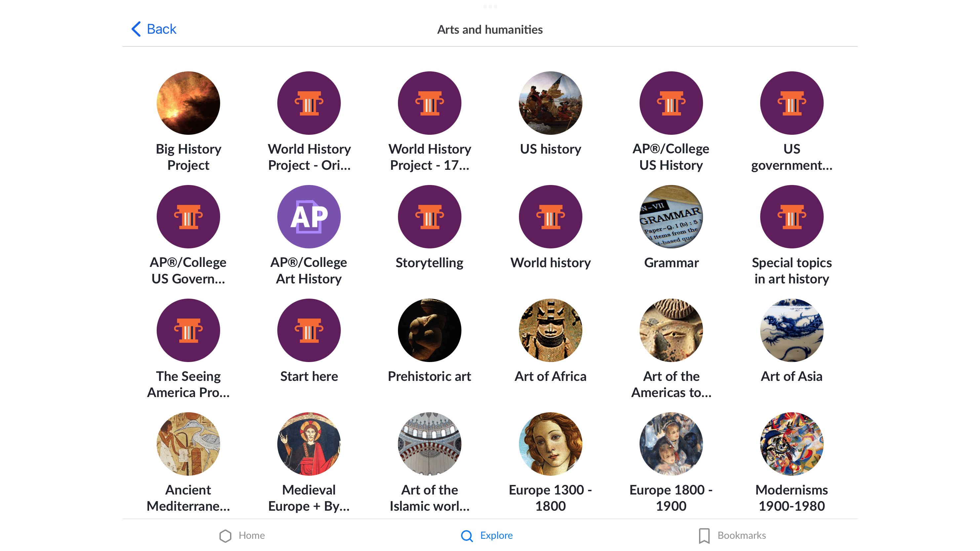Viewport: 980px width, 551px height.
Task: Open the World history course label
Action: [x=550, y=263]
